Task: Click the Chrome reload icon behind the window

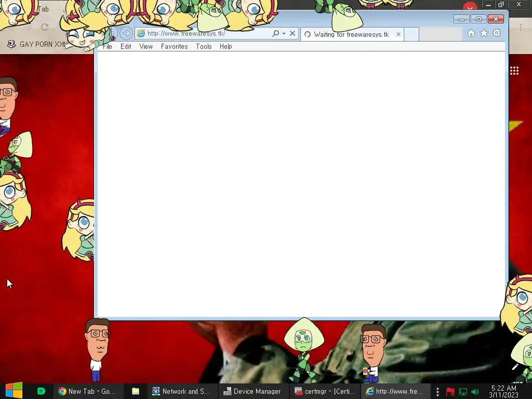Action: point(45,27)
